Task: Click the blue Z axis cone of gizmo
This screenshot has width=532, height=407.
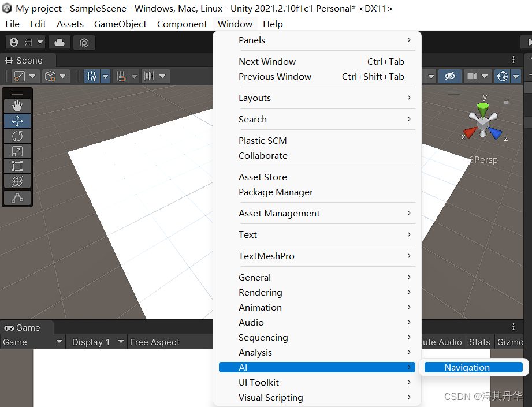Action: (495, 133)
